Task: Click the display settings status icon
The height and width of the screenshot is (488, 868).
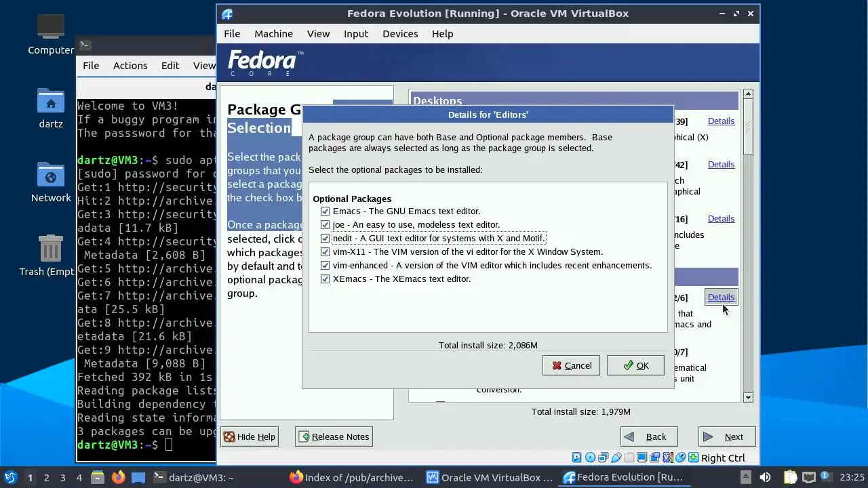Action: 642,457
